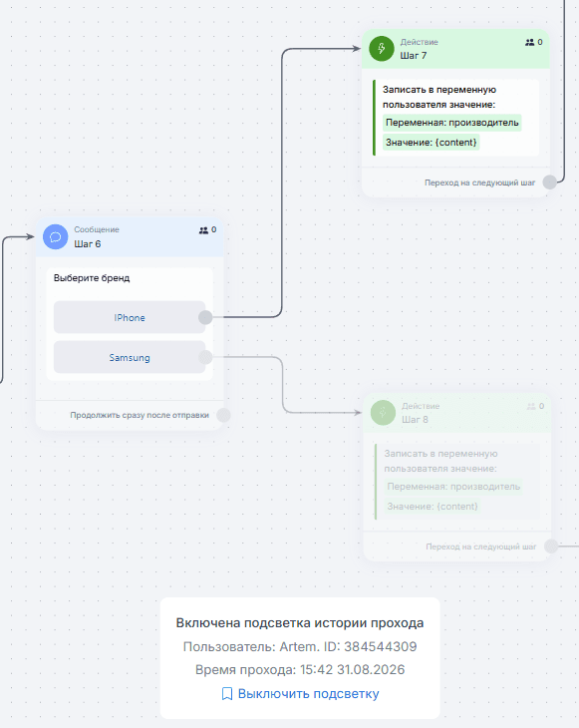Click the Пользователь: Artem. ID line
This screenshot has height=728, width=579.
[300, 647]
